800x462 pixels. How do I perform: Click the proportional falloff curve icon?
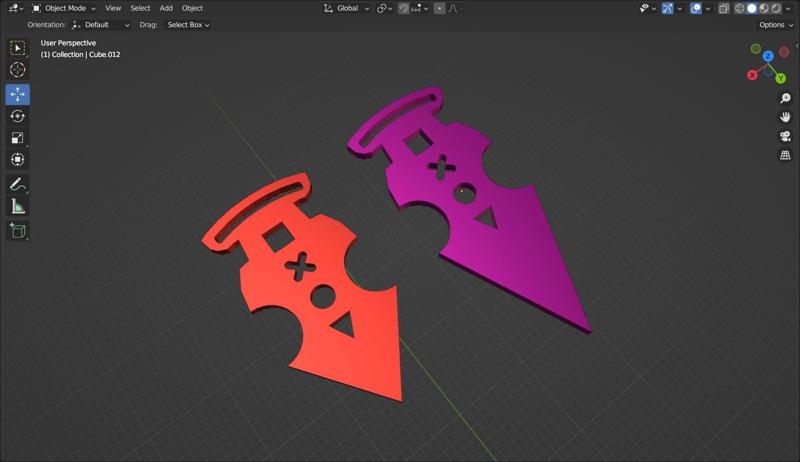(453, 8)
